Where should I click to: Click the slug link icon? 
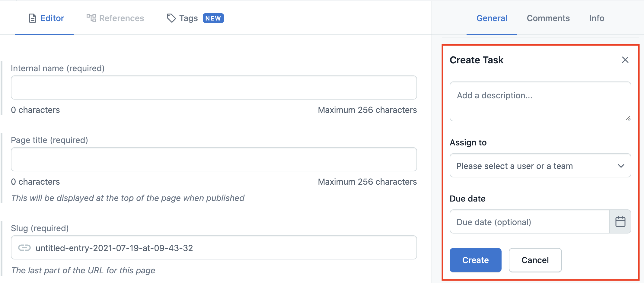click(x=24, y=248)
